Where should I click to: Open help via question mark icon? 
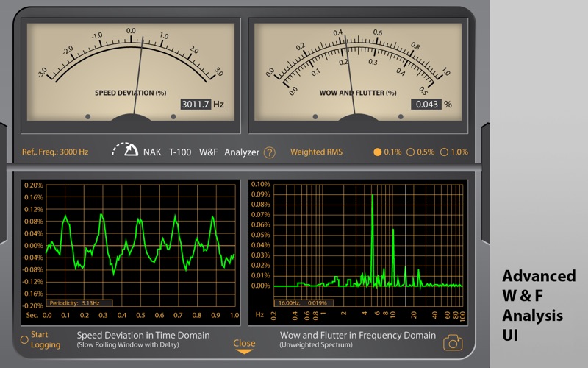[x=269, y=152]
